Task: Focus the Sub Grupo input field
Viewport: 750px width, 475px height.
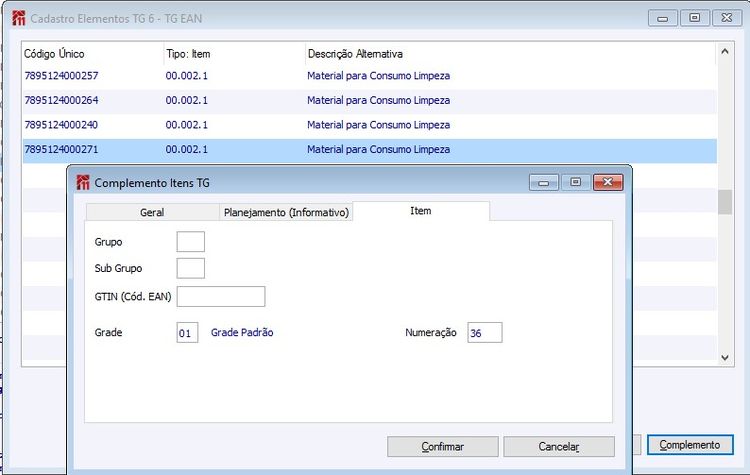Action: pos(190,268)
